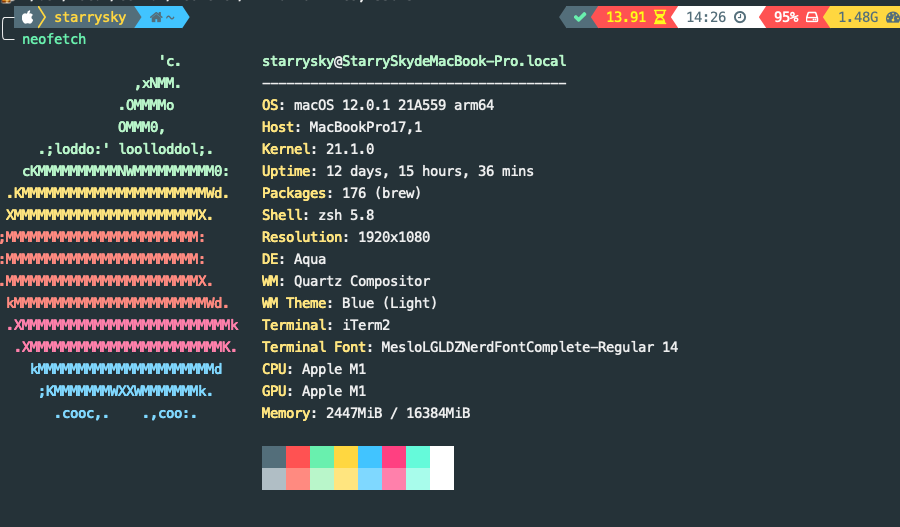
Task: Click the hourglass icon beside 13.91
Action: [660, 17]
